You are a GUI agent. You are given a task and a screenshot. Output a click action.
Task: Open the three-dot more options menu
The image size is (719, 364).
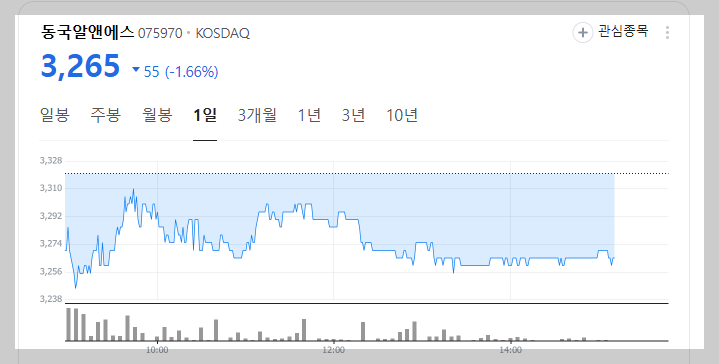click(x=667, y=33)
